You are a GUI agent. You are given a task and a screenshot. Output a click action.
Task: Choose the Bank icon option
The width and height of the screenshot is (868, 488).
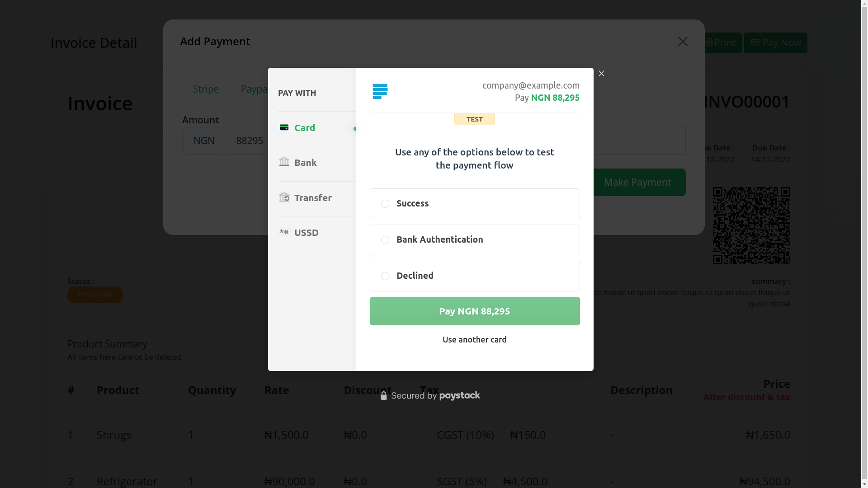coord(284,162)
